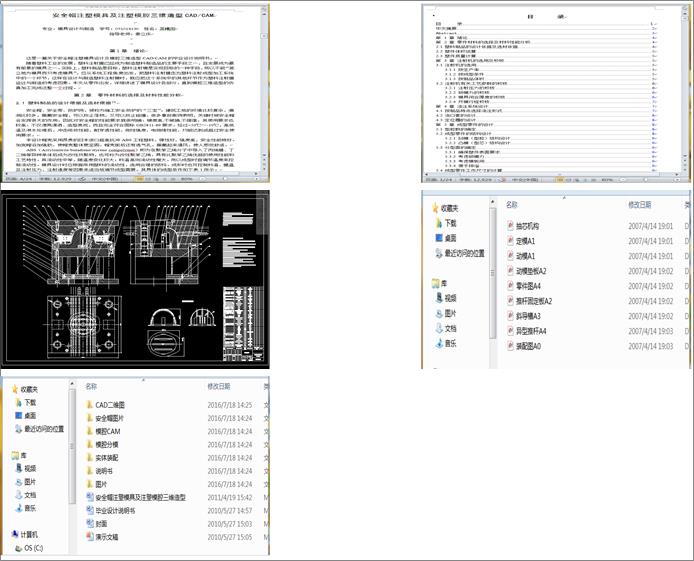This screenshot has width=694, height=561.
Task: Click the CAD mold drawing thumbnail
Action: 135,279
